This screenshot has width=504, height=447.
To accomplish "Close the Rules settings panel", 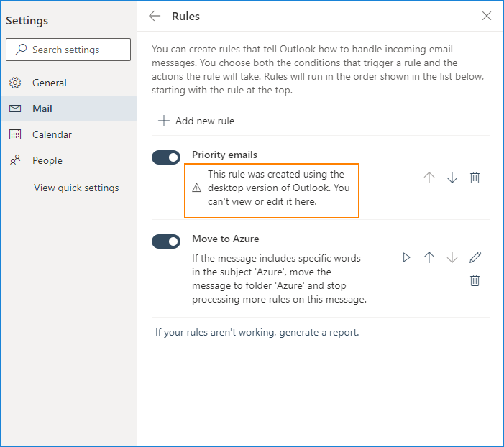I will pyautogui.click(x=487, y=16).
